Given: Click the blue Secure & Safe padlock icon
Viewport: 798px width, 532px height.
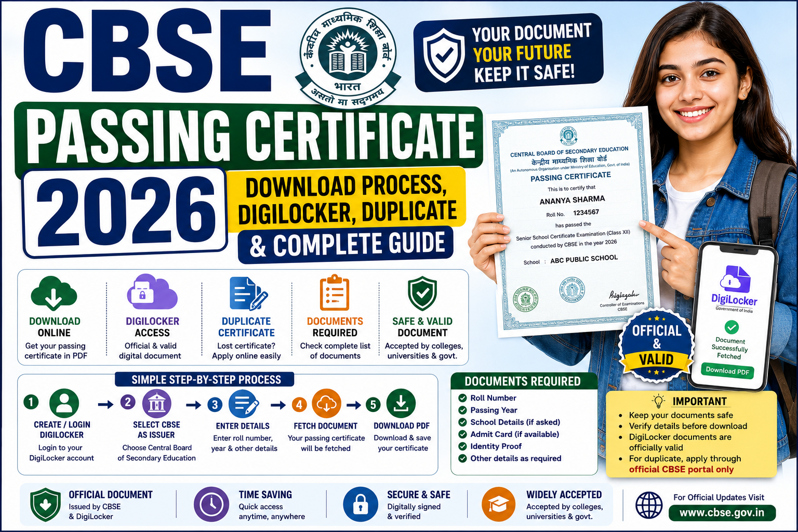Looking at the screenshot, I should [361, 504].
